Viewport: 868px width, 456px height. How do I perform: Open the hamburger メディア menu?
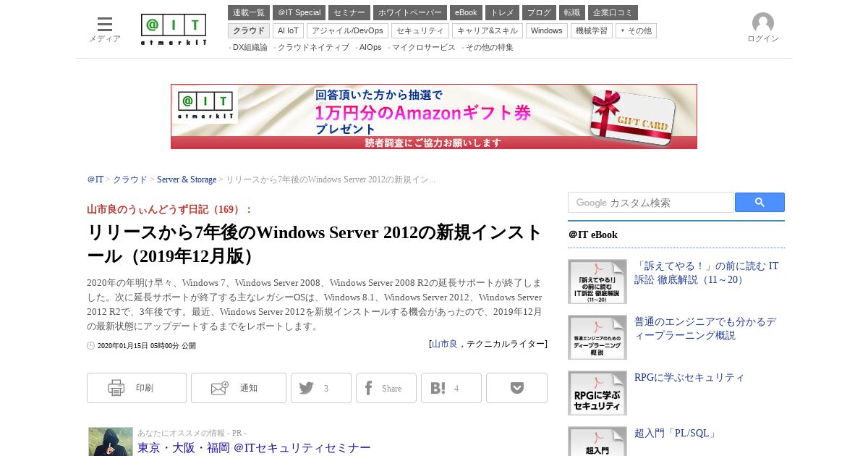tap(105, 29)
